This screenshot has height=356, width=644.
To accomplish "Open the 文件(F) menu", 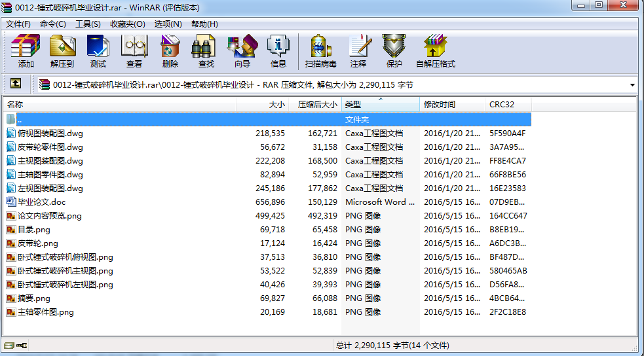I will click(18, 24).
